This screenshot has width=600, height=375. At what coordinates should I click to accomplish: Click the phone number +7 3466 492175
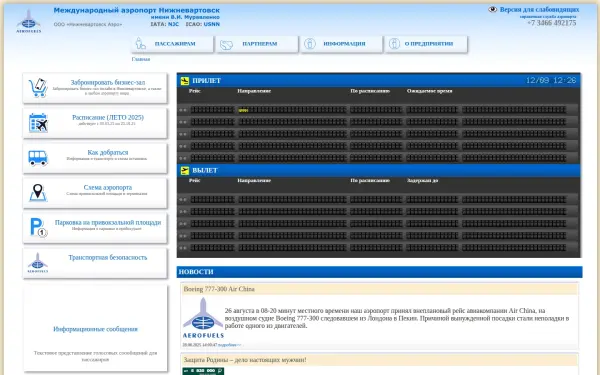(551, 23)
